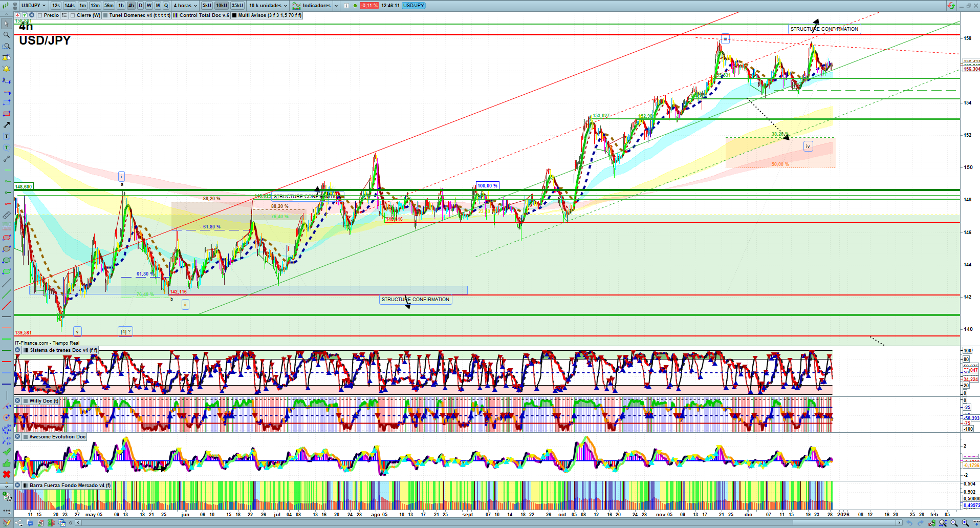Select the red rectangle drawing tool
The width and height of the screenshot is (980, 528).
point(7,114)
